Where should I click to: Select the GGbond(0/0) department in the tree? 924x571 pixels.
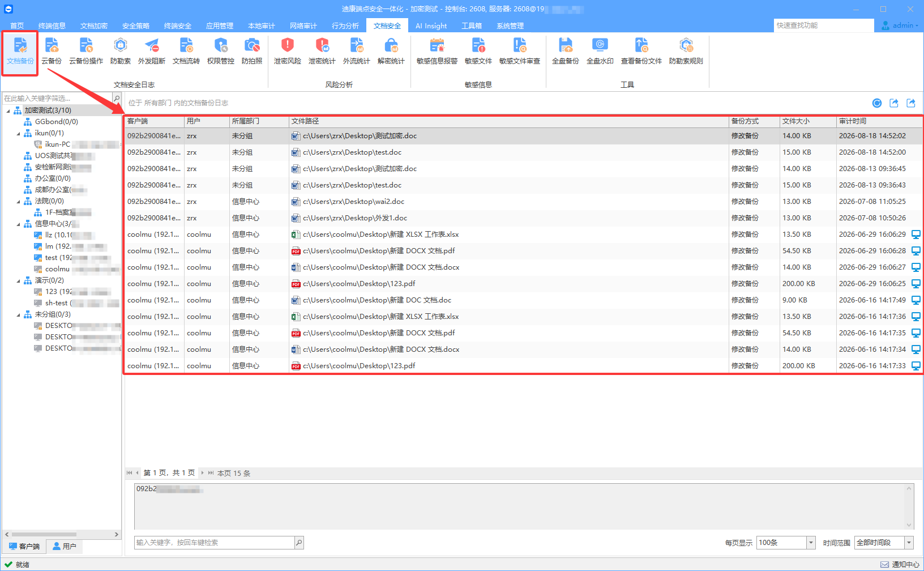pyautogui.click(x=56, y=122)
